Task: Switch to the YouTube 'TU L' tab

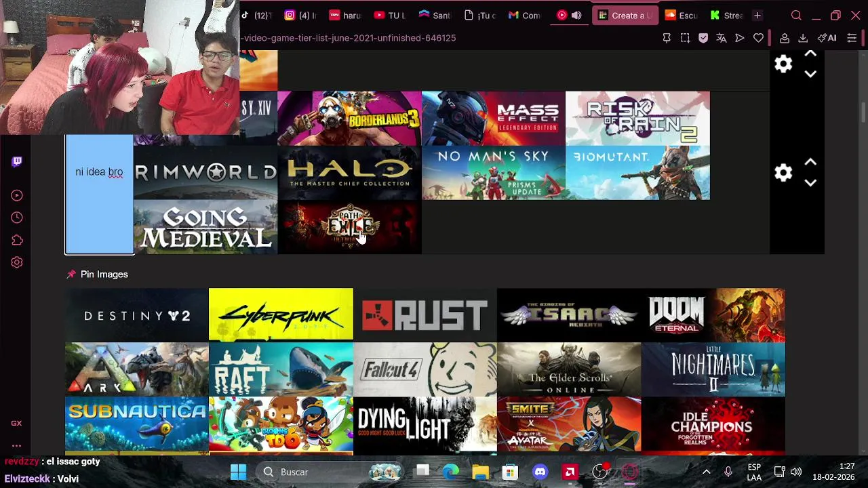Action: 389,15
